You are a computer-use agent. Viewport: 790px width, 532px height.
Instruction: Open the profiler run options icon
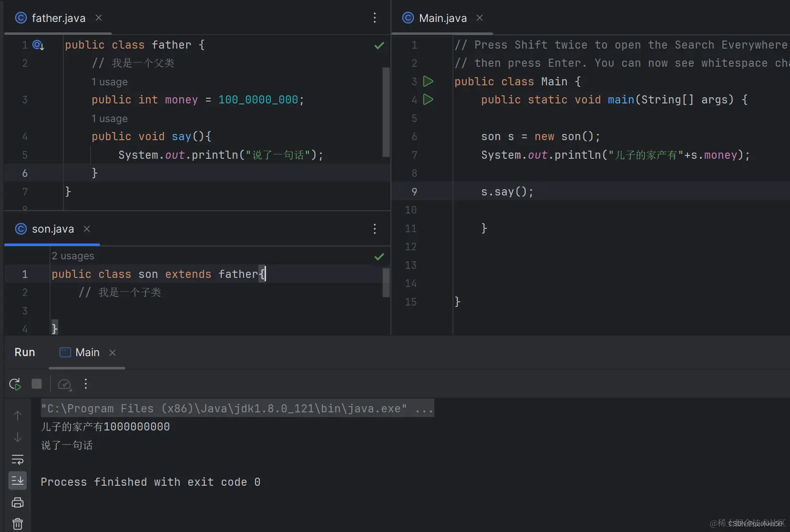pyautogui.click(x=64, y=384)
